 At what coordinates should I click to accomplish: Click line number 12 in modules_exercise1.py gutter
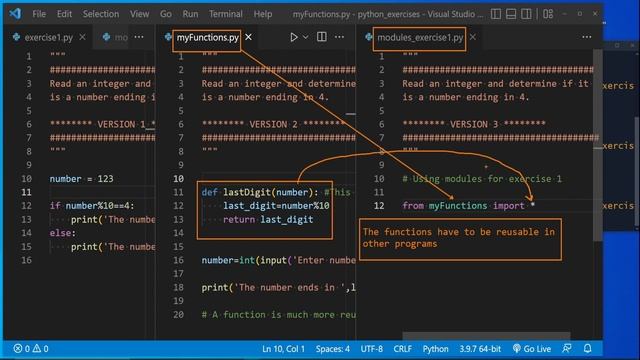click(379, 206)
